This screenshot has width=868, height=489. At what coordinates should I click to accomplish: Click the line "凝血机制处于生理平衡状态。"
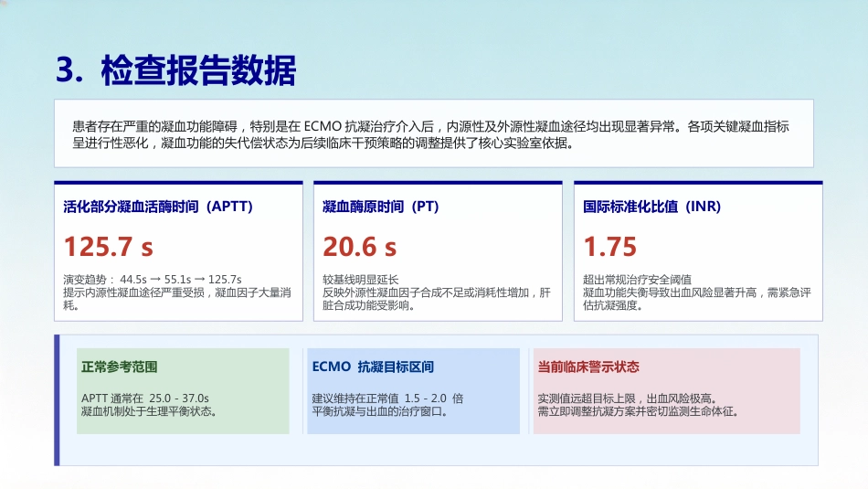(x=150, y=411)
